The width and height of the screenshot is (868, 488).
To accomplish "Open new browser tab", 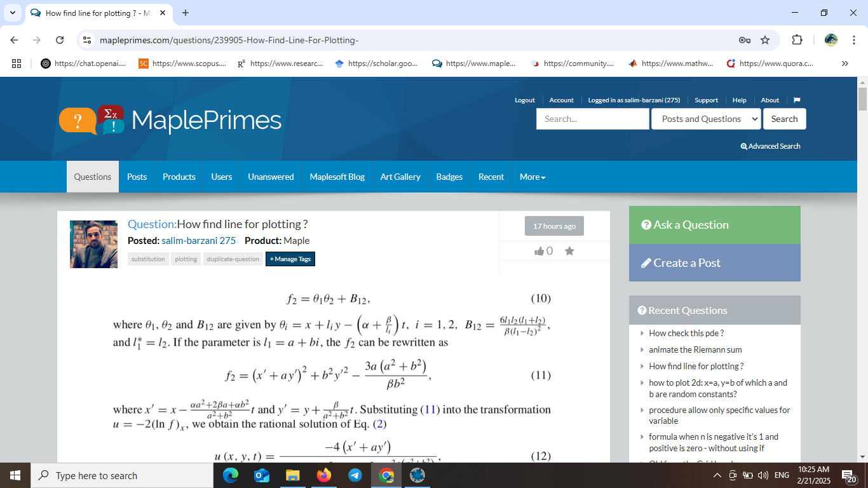I will coord(186,13).
